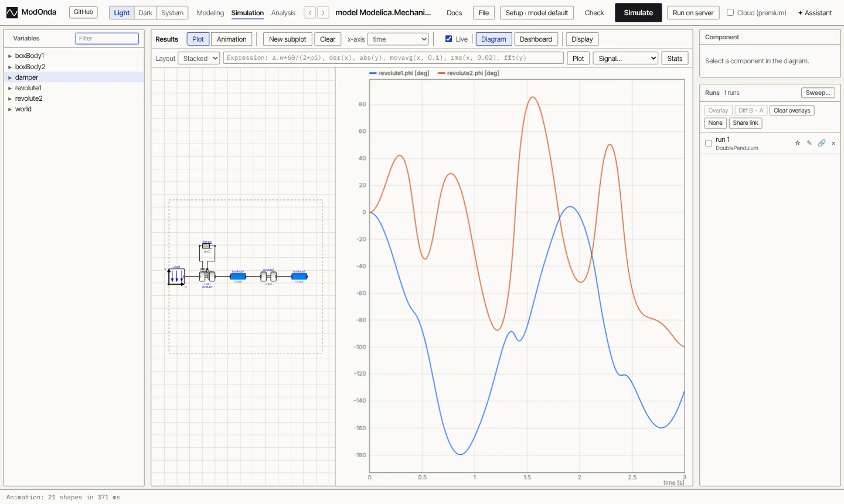This screenshot has width=844, height=504.
Task: Click the Simulate button
Action: coord(638,13)
